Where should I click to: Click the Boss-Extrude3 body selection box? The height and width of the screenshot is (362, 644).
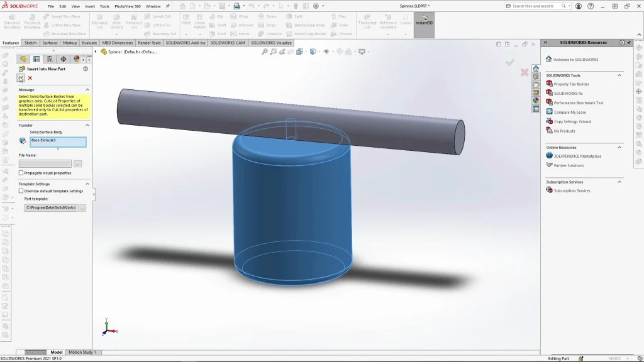[58, 141]
